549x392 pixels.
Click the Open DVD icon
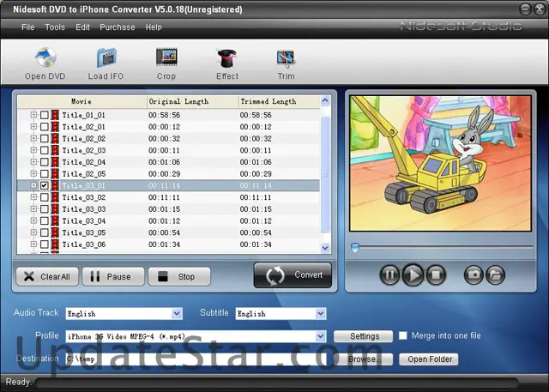pos(45,59)
